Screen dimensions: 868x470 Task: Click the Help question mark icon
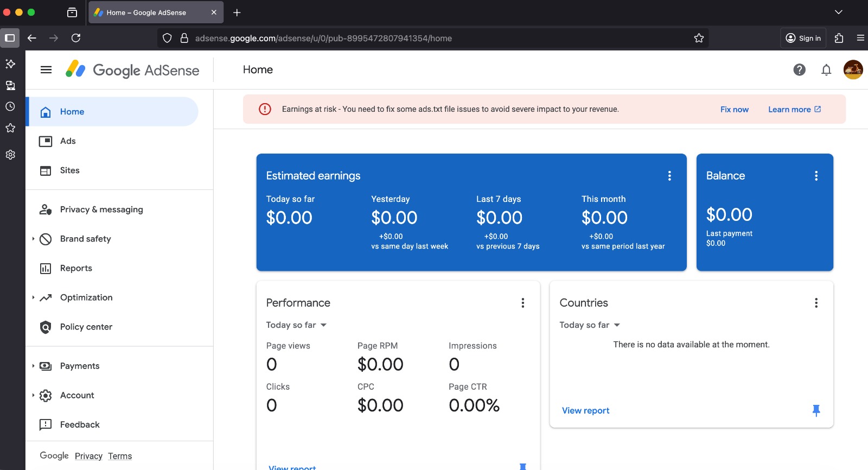click(x=799, y=69)
